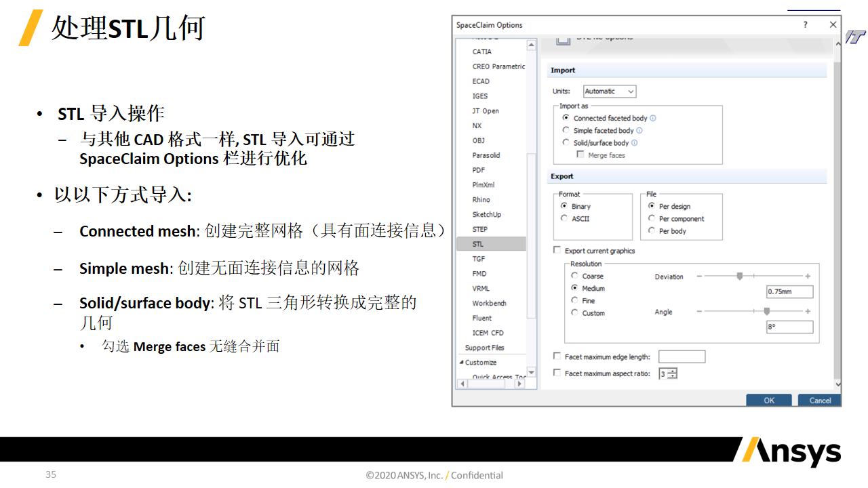Select Parasolid category
This screenshot has height=488, width=868.
[x=486, y=155]
